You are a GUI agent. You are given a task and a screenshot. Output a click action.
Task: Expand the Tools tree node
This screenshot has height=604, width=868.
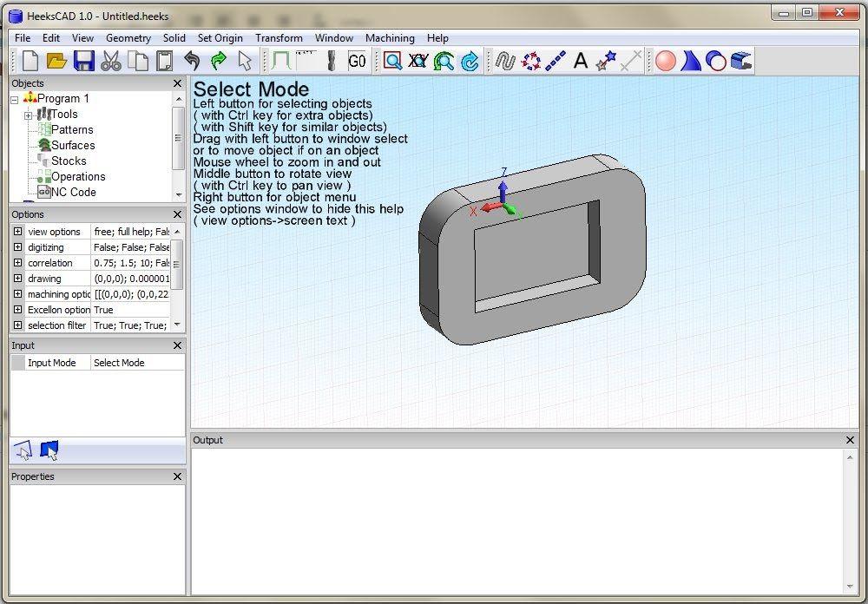click(x=29, y=115)
